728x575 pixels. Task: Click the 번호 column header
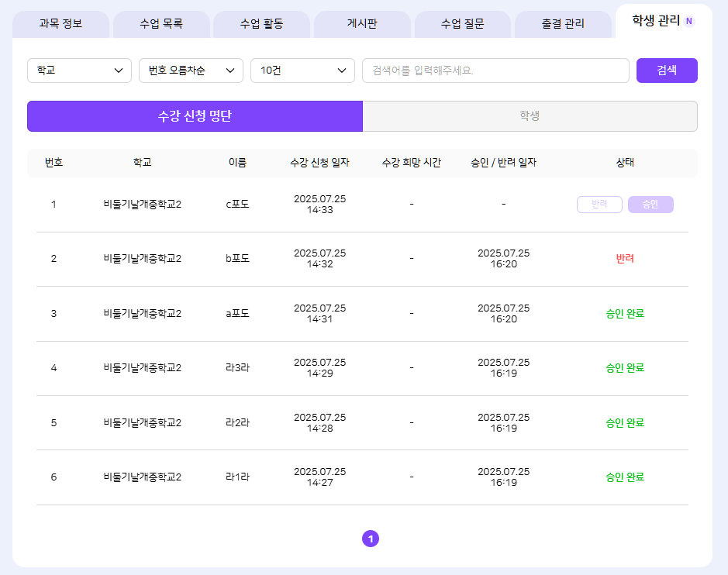pos(53,163)
